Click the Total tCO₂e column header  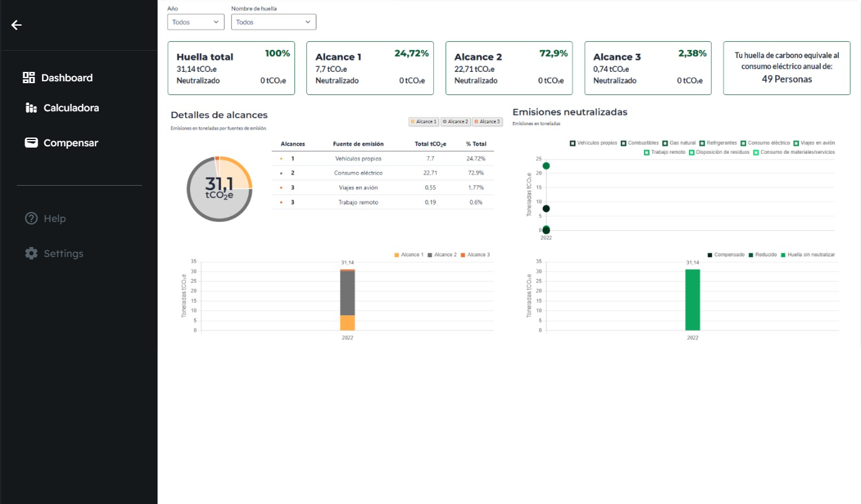(x=430, y=144)
